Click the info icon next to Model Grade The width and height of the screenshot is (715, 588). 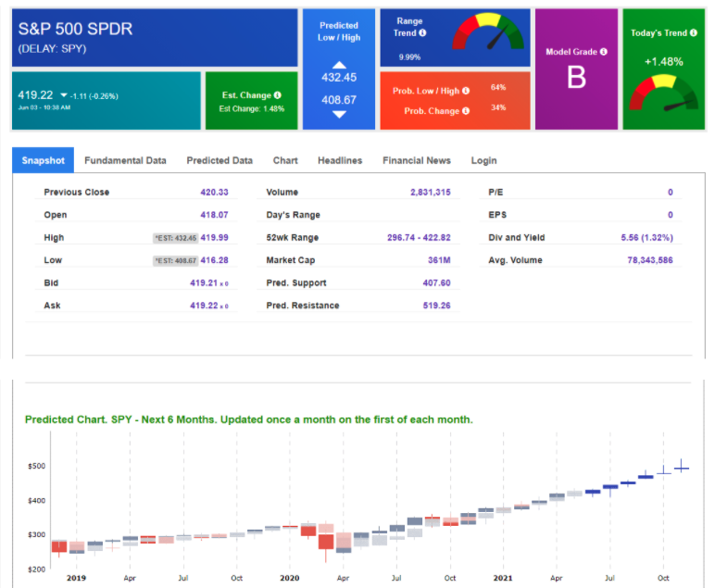pos(604,52)
